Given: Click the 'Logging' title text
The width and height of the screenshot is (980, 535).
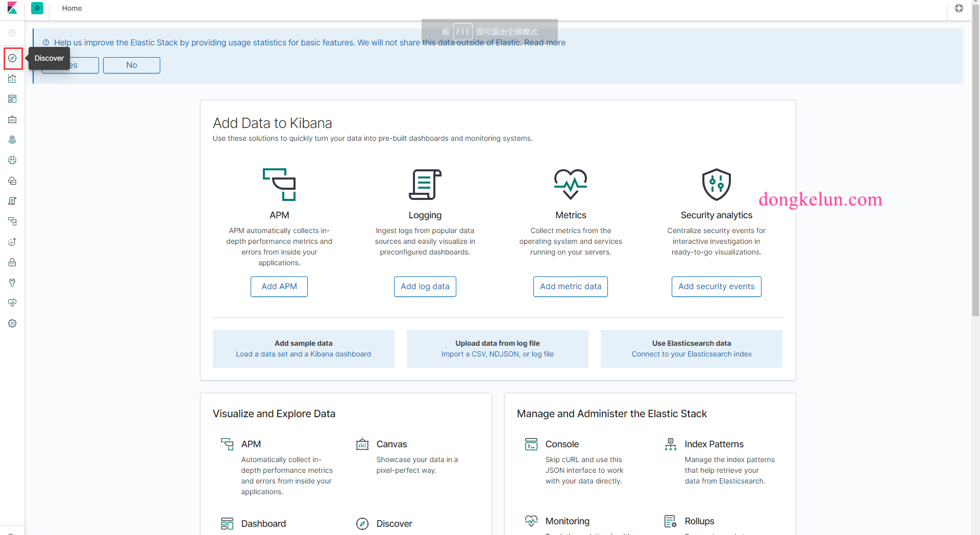Looking at the screenshot, I should [425, 215].
